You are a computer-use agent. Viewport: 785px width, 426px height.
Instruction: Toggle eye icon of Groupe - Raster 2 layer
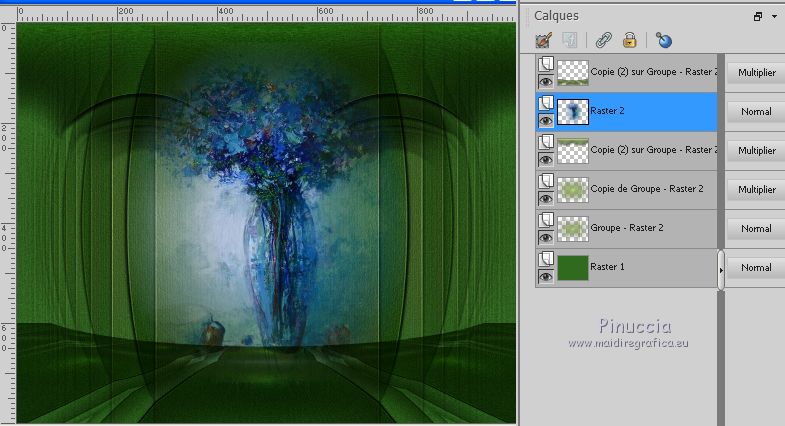pyautogui.click(x=546, y=237)
